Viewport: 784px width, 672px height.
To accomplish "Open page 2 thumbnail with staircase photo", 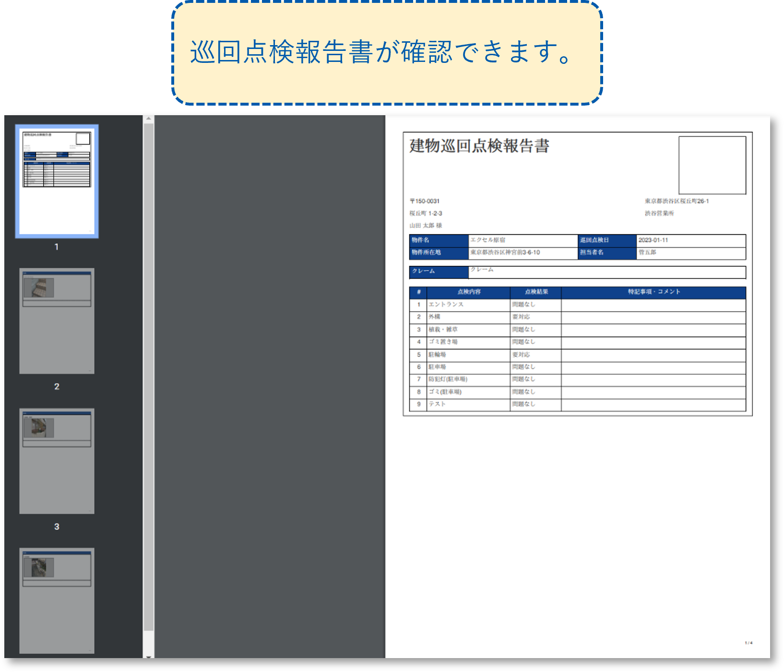I will pos(57,321).
